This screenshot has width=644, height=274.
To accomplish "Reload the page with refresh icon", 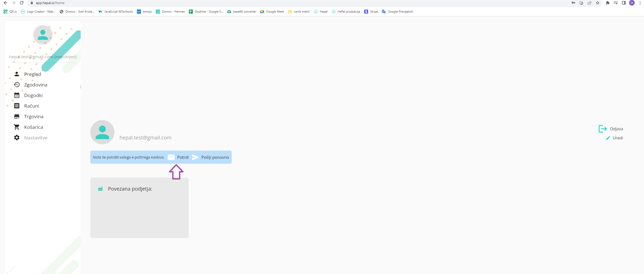I will (x=22, y=3).
